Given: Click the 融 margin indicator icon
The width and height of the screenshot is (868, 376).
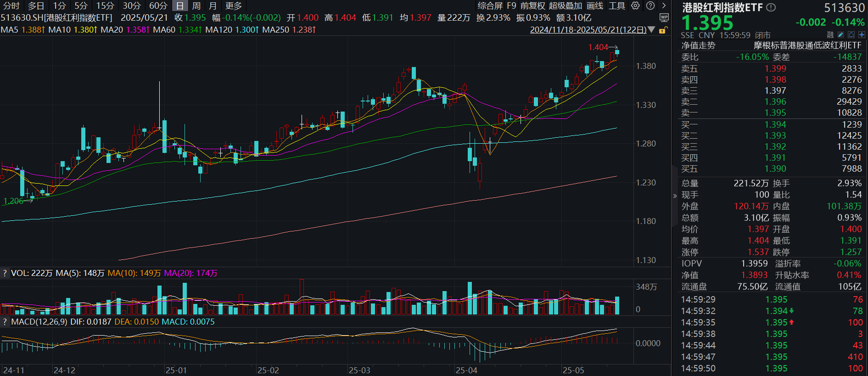Looking at the screenshot, I should click(x=830, y=35).
